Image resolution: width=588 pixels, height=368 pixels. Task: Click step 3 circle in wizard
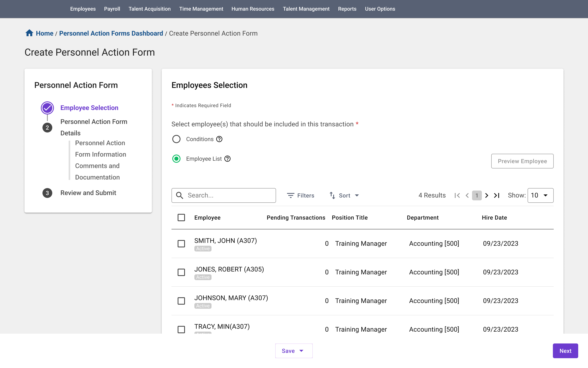(x=47, y=193)
